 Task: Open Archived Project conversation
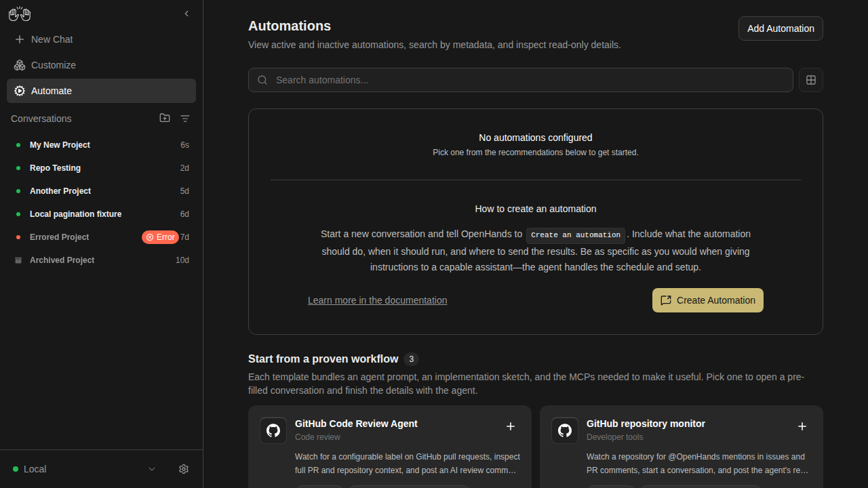(x=101, y=260)
